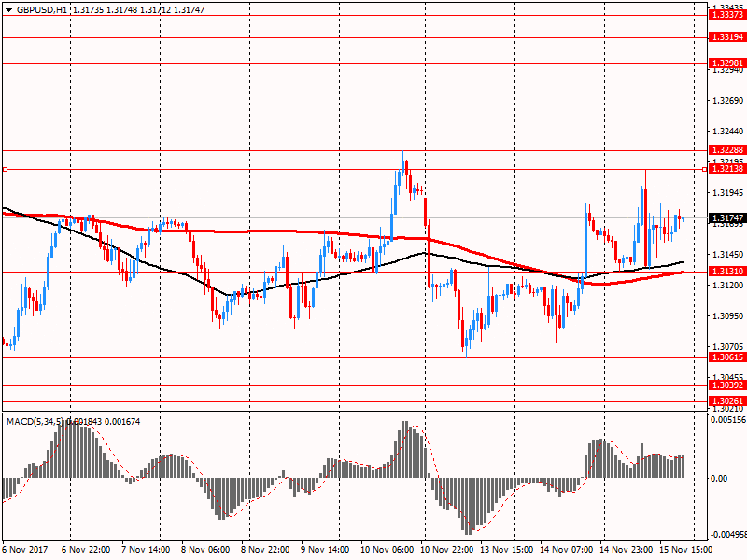Viewport: 747px width, 560px height.
Task: Click the 8 Nov 22:00 time axis label
Action: [265, 550]
